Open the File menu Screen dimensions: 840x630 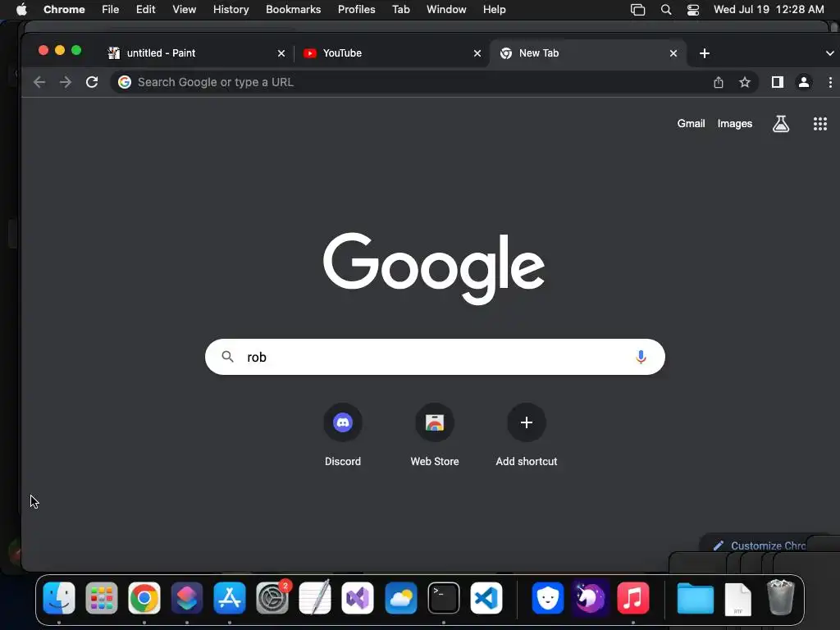[111, 10]
